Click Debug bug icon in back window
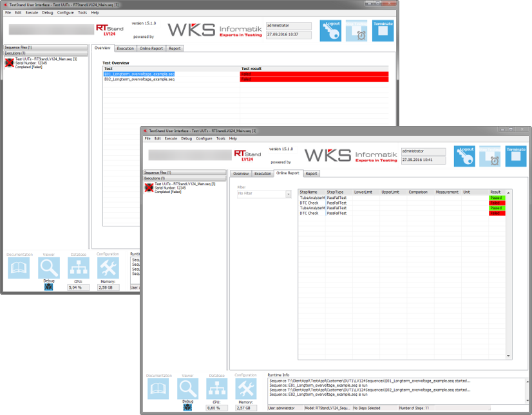This screenshot has height=415, width=532. [48, 287]
